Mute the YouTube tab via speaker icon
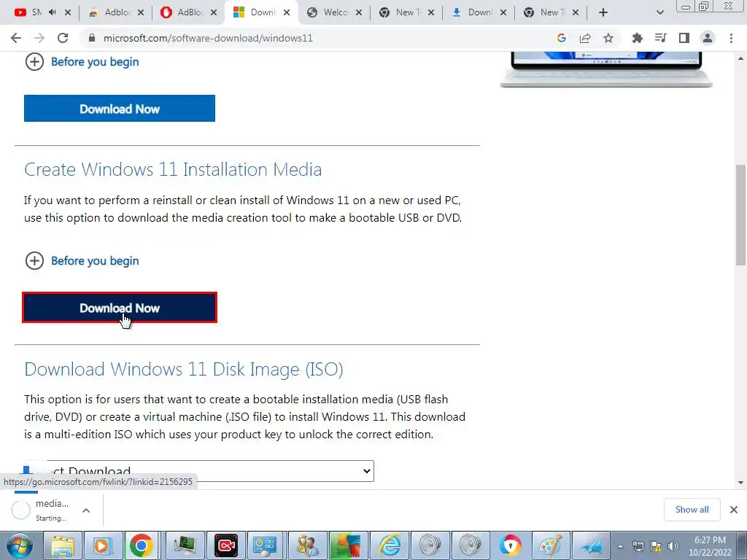Viewport: 747px width, 560px height. (53, 12)
